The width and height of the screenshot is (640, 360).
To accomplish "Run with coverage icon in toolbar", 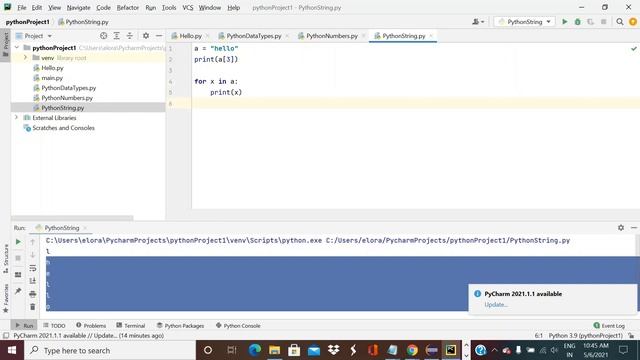I will [x=591, y=22].
